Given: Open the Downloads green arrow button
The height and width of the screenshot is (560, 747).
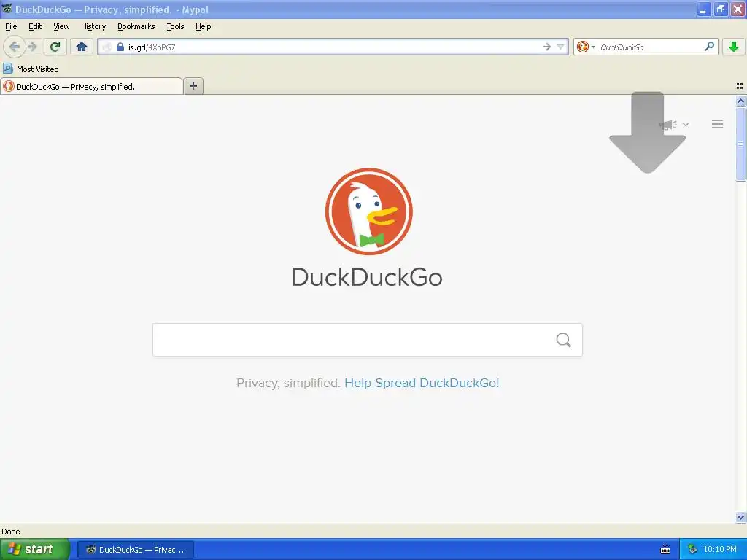Looking at the screenshot, I should coord(734,47).
